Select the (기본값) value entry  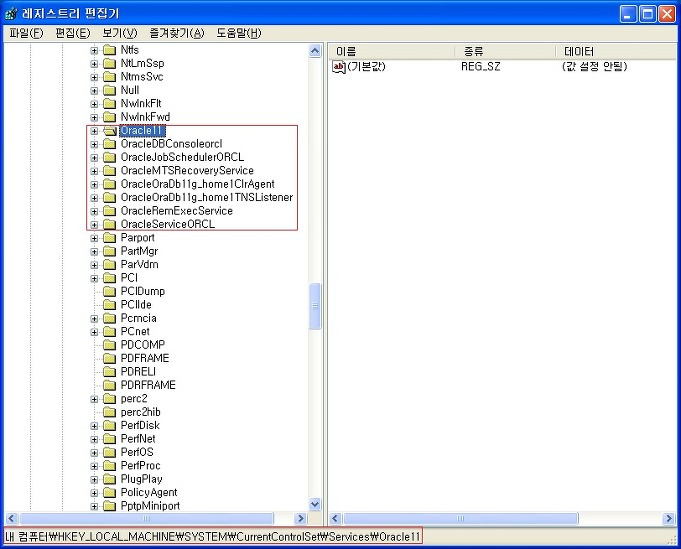coord(366,67)
